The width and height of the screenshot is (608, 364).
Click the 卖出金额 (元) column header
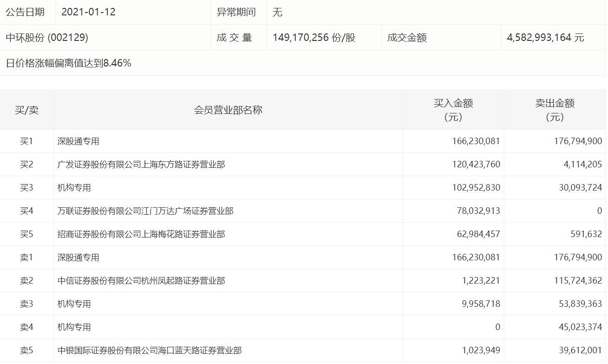555,110
